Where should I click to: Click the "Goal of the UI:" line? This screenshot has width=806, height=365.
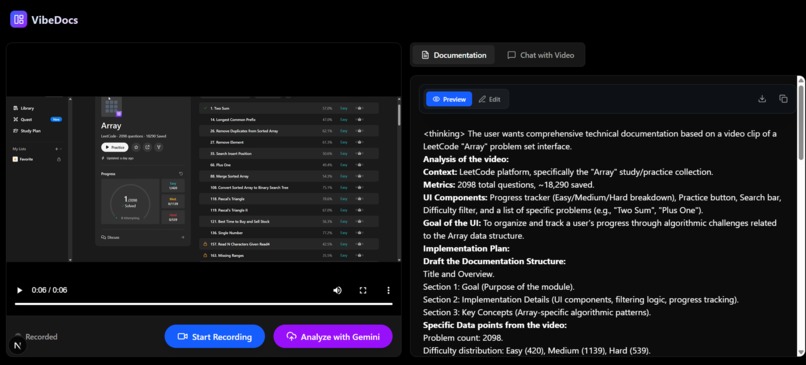tap(599, 229)
